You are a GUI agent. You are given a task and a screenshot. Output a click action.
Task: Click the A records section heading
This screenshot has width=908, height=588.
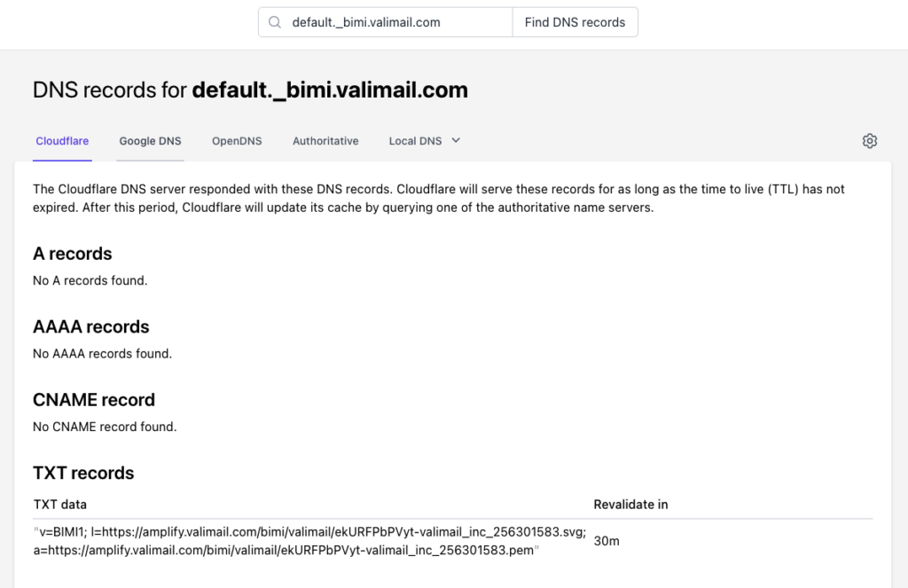point(72,254)
